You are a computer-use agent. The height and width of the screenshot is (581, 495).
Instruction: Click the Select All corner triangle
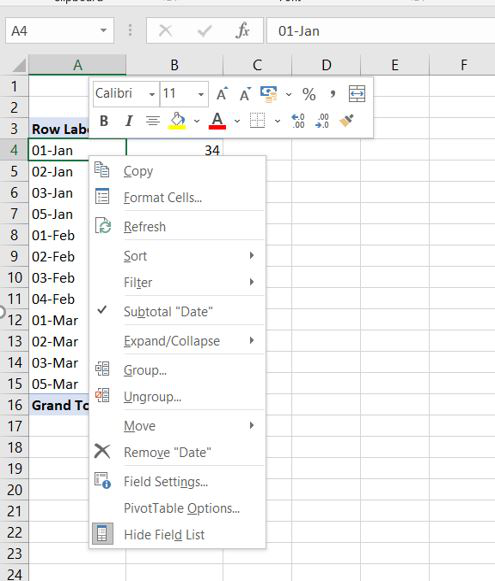18,65
